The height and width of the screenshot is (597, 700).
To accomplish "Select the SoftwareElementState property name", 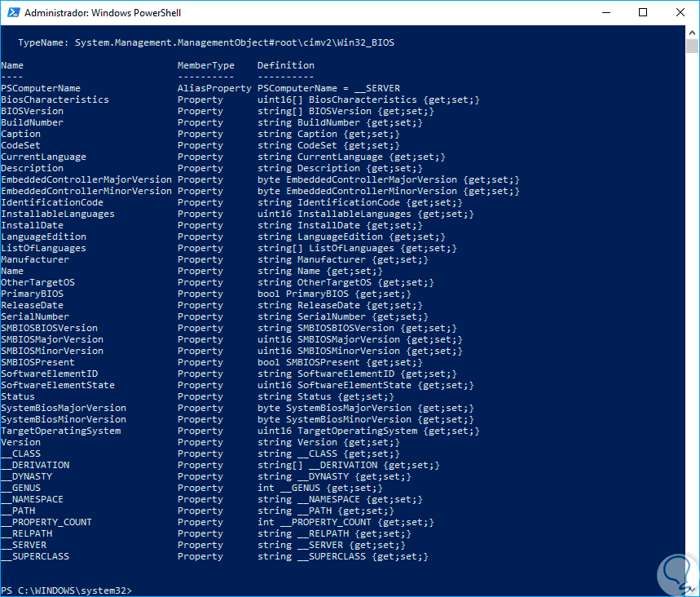I will click(58, 385).
